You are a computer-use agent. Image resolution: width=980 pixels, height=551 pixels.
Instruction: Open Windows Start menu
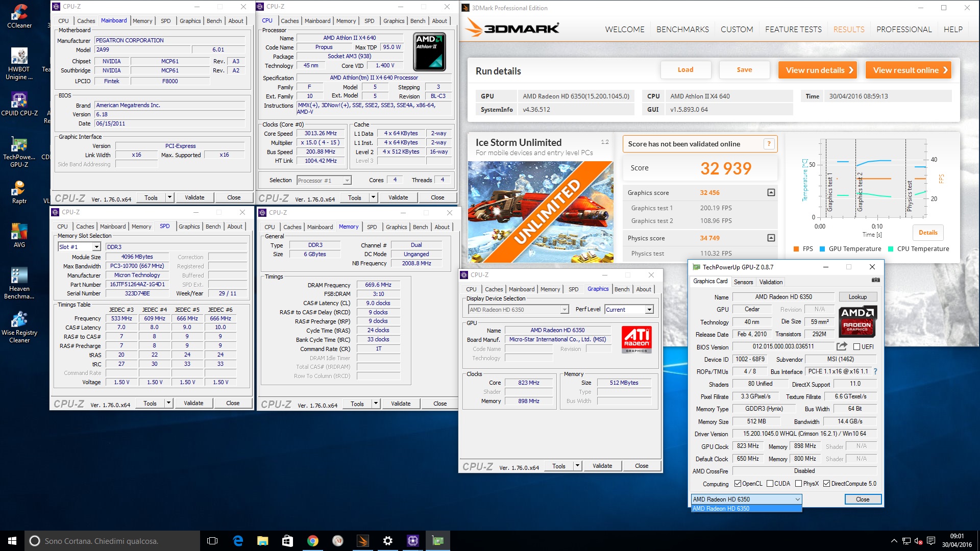click(12, 541)
